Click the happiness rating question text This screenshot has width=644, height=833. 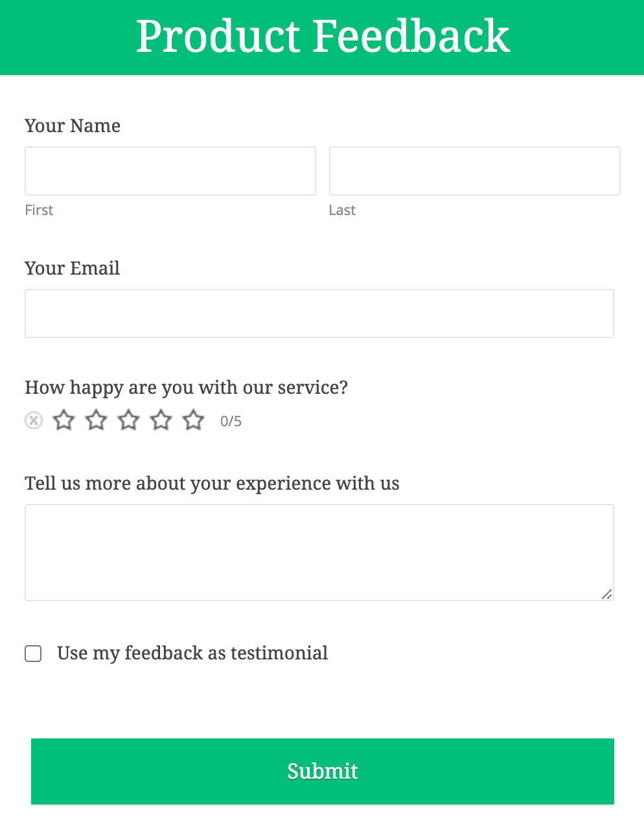(x=186, y=387)
